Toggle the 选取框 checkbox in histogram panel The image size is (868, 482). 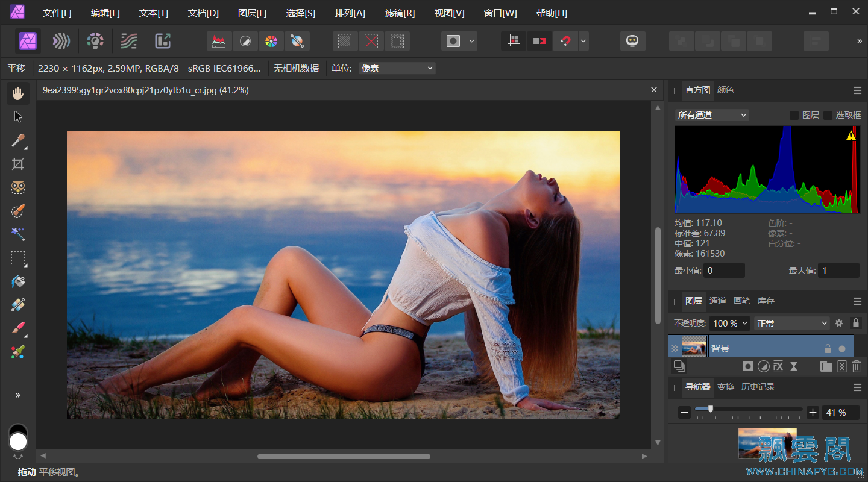[x=828, y=115]
